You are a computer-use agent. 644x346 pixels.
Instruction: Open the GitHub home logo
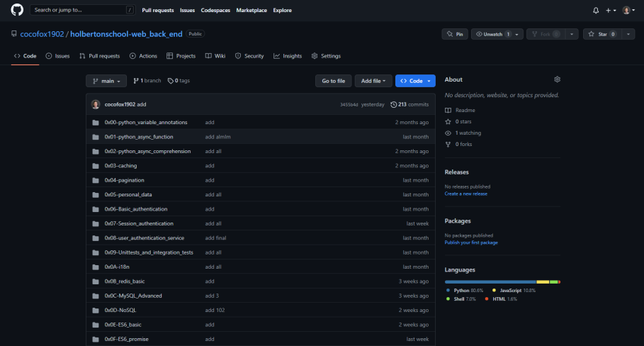pos(17,10)
